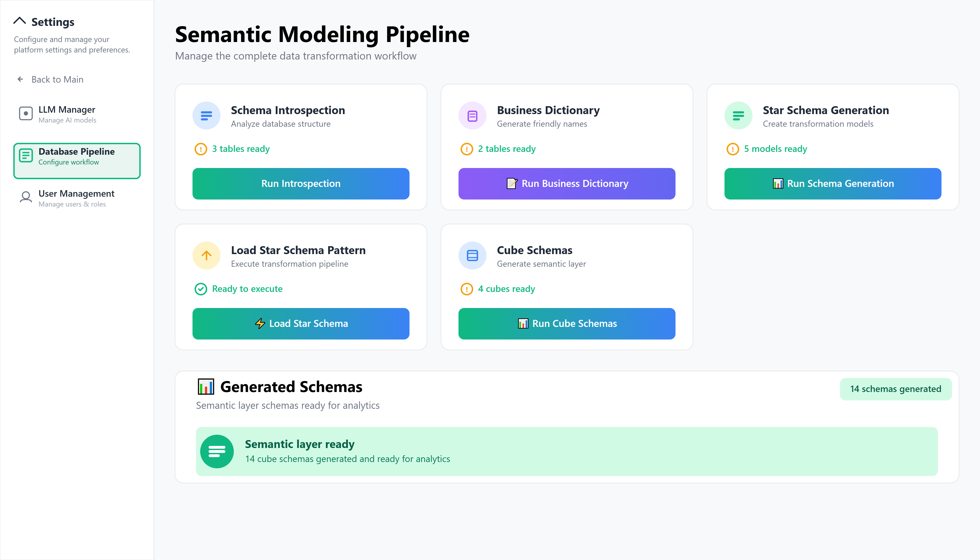The height and width of the screenshot is (560, 980).
Task: Click the Ready to execute checkmark icon
Action: click(201, 289)
